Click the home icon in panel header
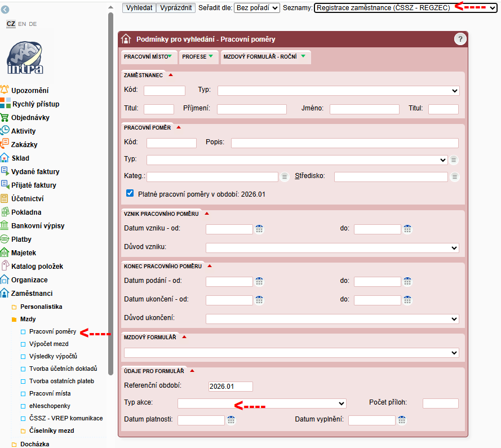 (x=127, y=39)
